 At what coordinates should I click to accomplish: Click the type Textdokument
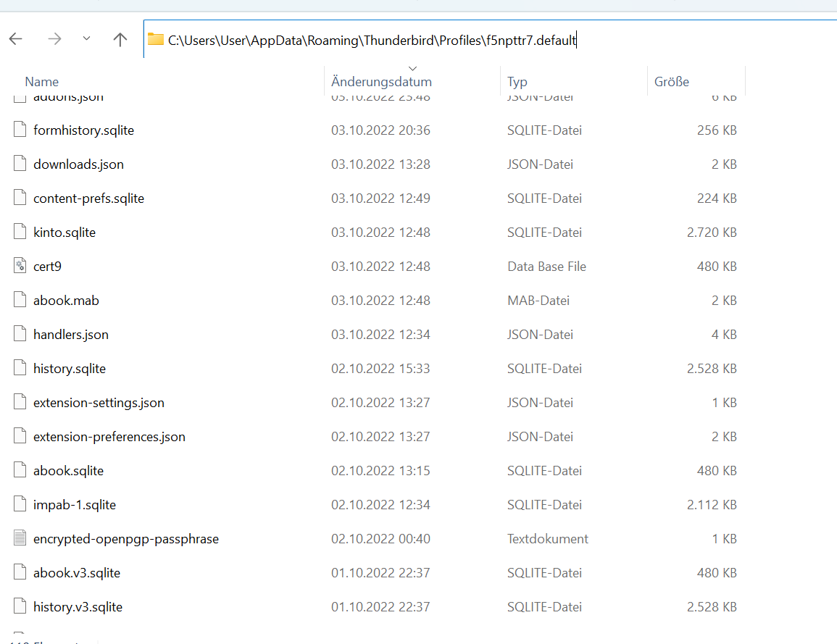coord(548,539)
